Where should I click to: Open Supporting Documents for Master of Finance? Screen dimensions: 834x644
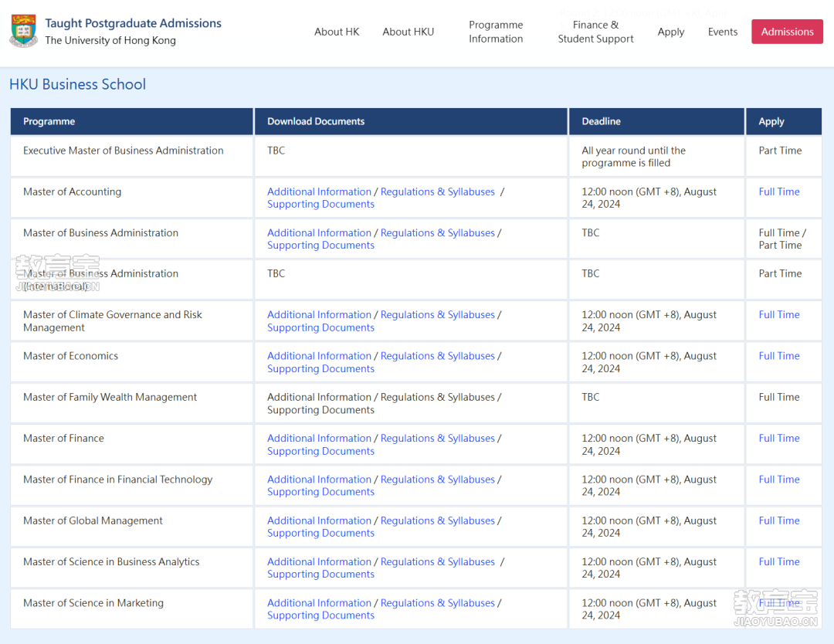[x=320, y=451]
